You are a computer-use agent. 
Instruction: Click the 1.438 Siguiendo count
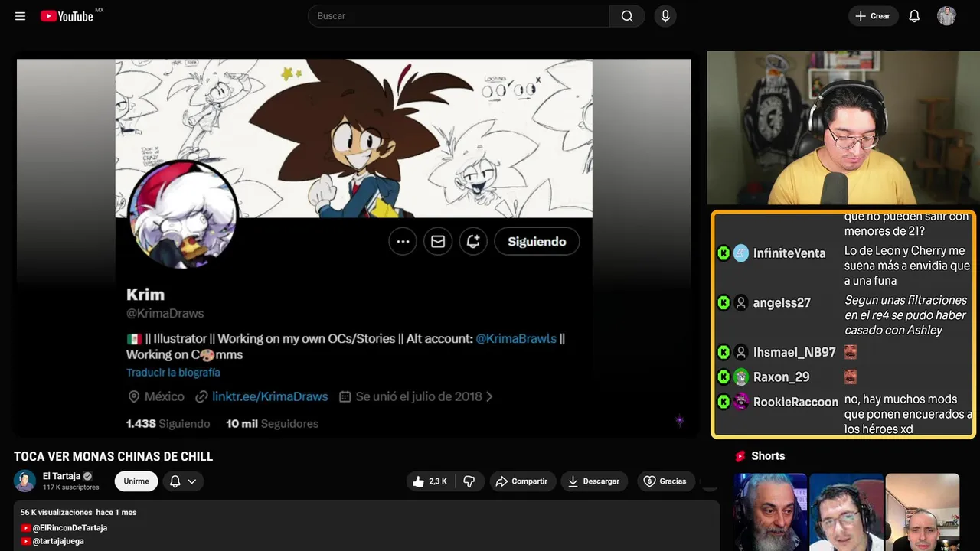pos(168,423)
